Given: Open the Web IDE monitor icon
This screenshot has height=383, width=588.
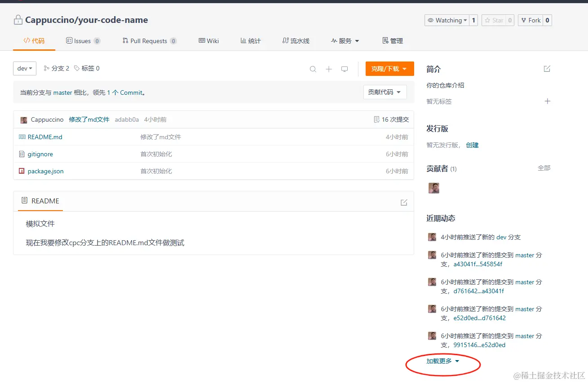Looking at the screenshot, I should click(345, 69).
